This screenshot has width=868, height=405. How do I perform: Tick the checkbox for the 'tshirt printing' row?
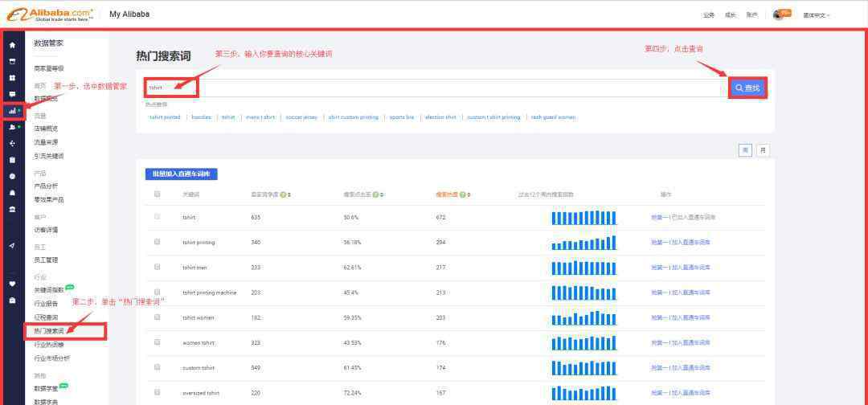pyautogui.click(x=158, y=242)
